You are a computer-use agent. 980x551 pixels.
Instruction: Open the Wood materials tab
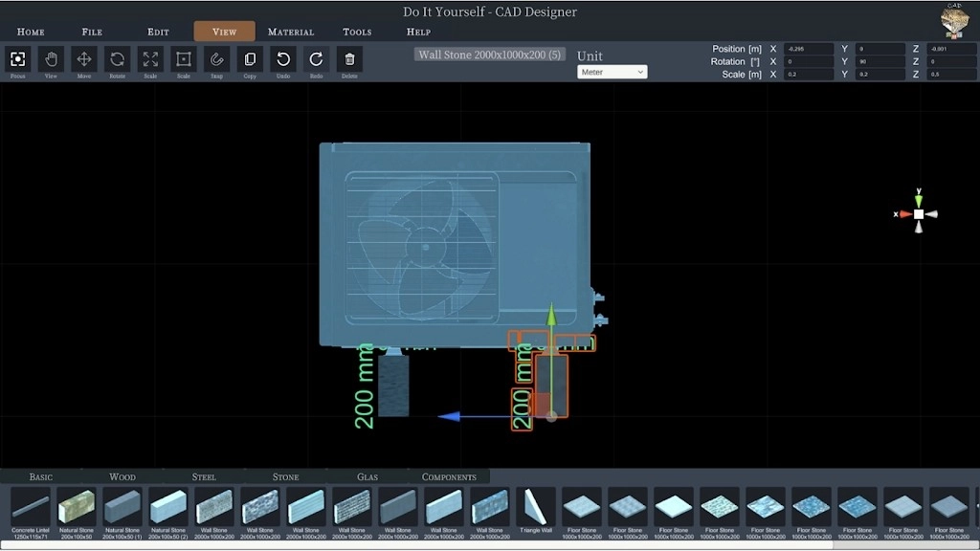pyautogui.click(x=122, y=476)
